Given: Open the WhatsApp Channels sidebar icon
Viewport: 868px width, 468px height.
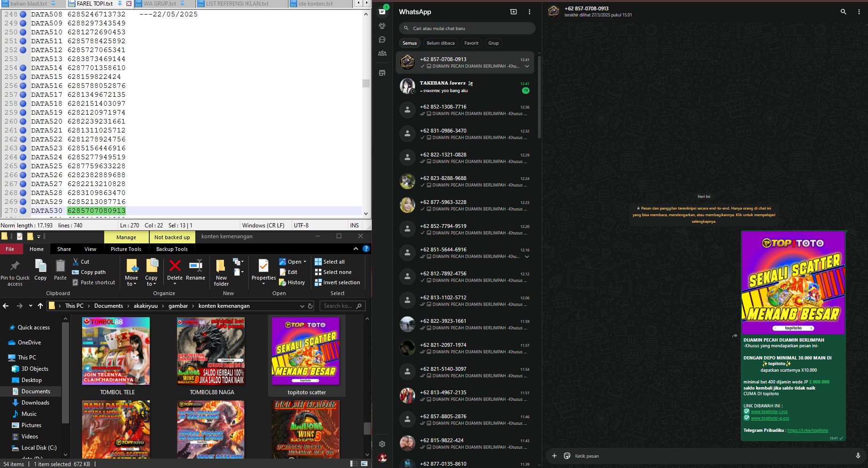Looking at the screenshot, I should point(382,39).
